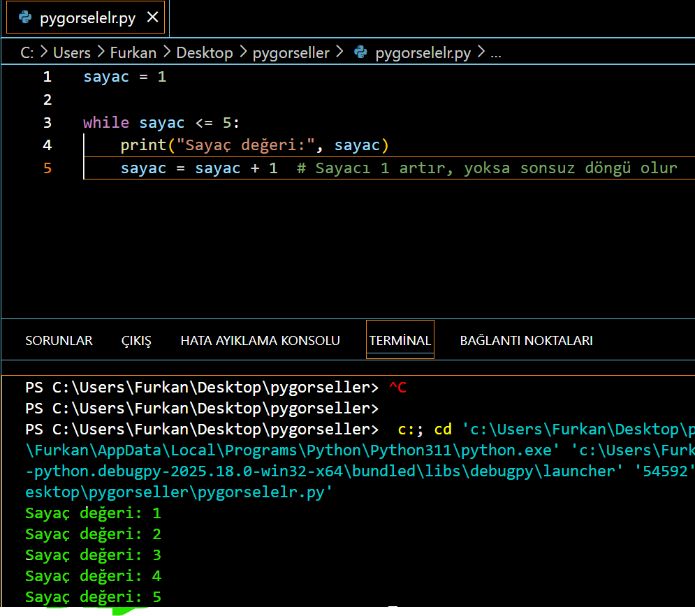Expand the pygorseller breadcrumb folder
The width and height of the screenshot is (695, 616).
pyautogui.click(x=291, y=52)
